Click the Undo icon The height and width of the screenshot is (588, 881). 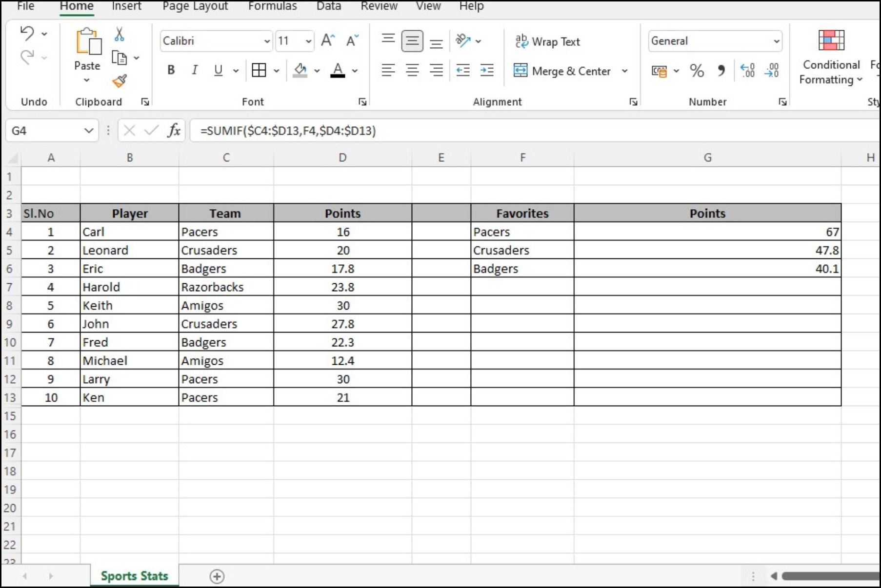pos(28,33)
